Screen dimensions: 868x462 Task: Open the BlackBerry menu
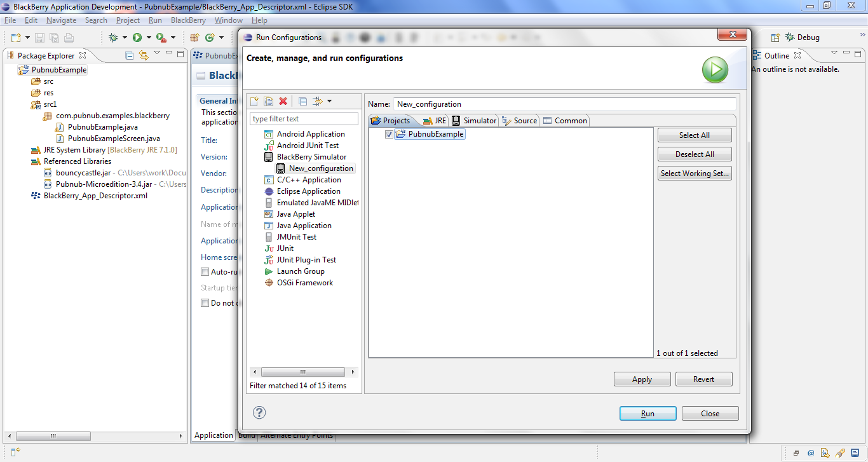click(x=188, y=20)
